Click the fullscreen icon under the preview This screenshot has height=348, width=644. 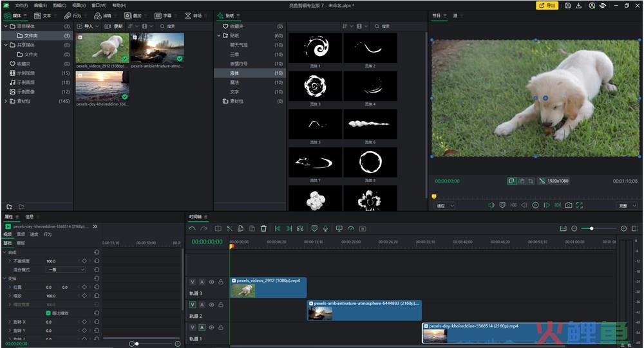pyautogui.click(x=580, y=205)
